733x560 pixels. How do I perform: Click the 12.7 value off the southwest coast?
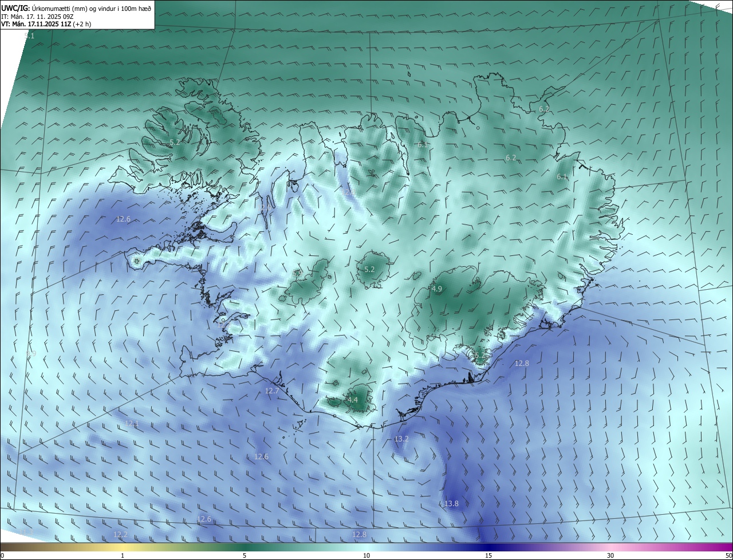pos(272,391)
